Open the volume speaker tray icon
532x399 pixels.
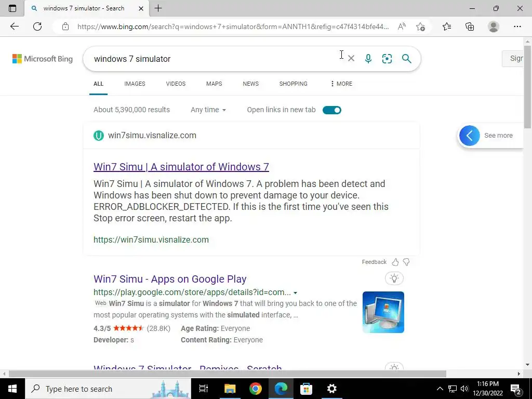pos(464,389)
